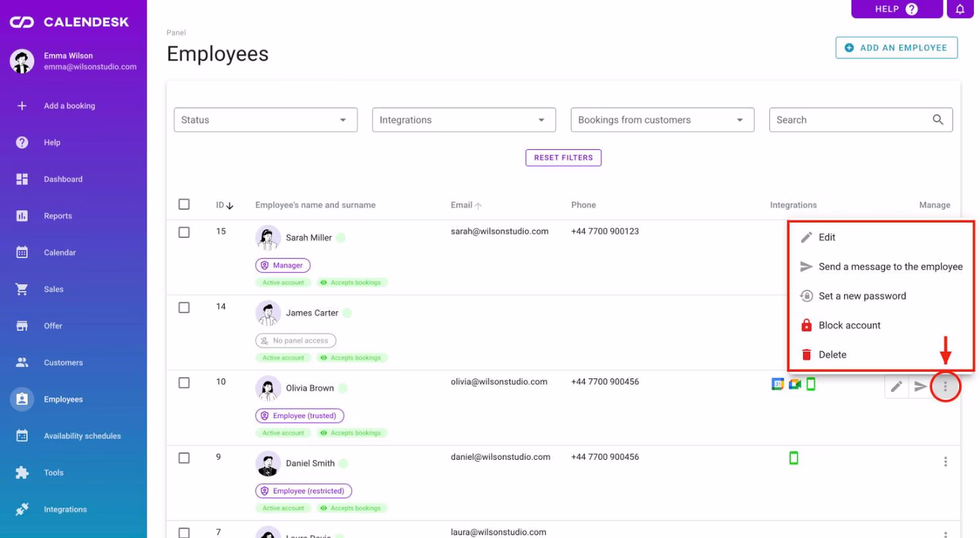The width and height of the screenshot is (980, 538).
Task: Click the Google Calendar integration icon for Olivia Brown
Action: [x=778, y=384]
